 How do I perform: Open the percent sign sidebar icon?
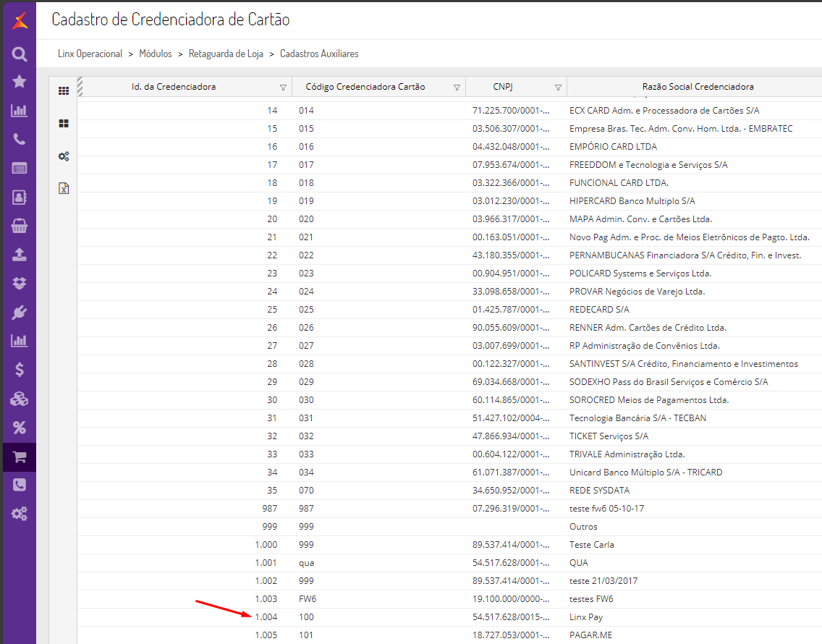pos(20,428)
